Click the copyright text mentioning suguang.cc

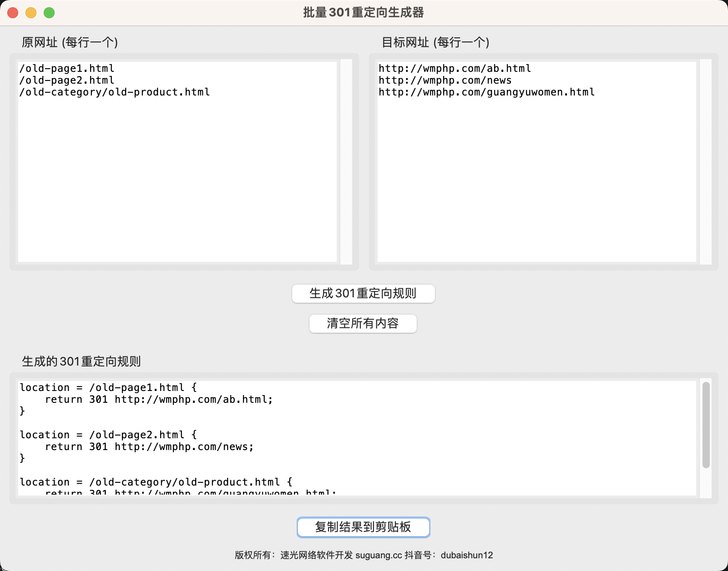[364, 555]
